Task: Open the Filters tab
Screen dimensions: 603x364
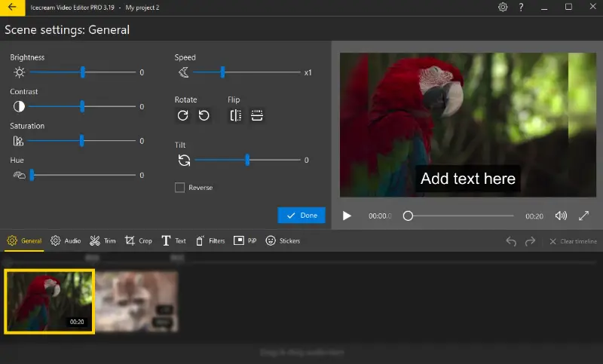Action: click(x=210, y=241)
